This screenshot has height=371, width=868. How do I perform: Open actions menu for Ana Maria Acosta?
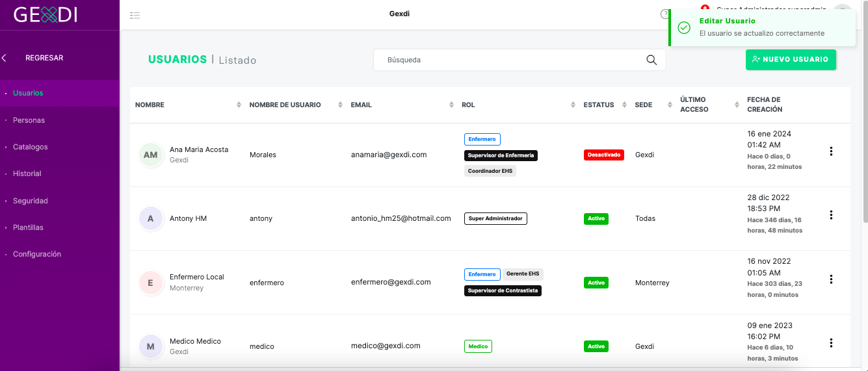(831, 151)
